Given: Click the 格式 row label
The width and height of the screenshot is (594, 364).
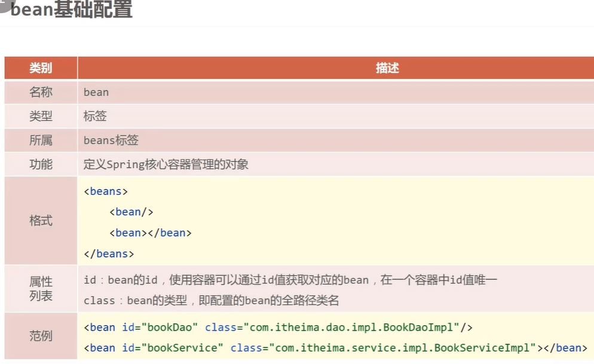Looking at the screenshot, I should [41, 221].
